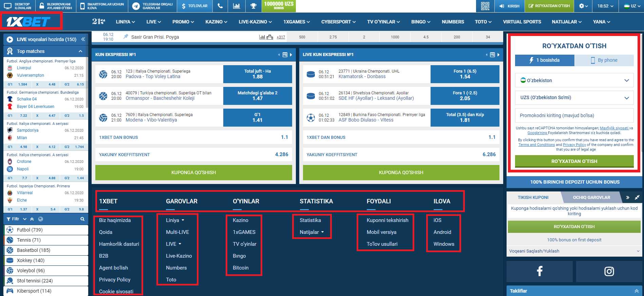Click the globe icon in the filter bar
Viewport: 644px width, 296px height.
click(x=41, y=219)
